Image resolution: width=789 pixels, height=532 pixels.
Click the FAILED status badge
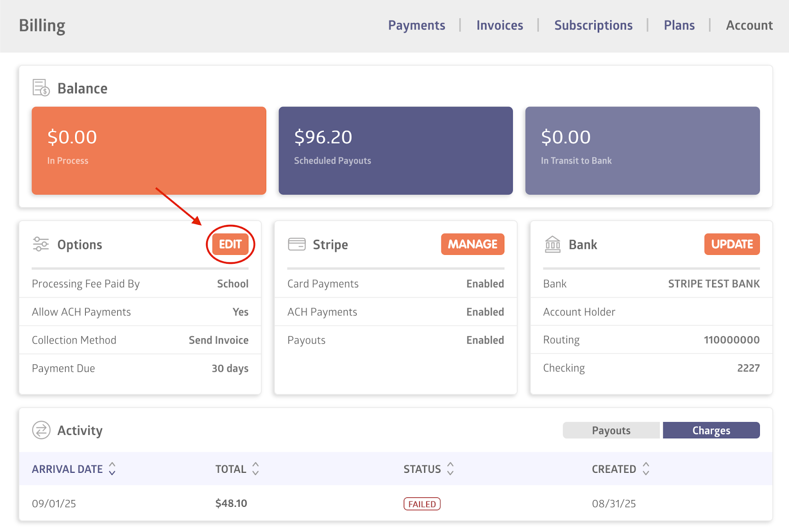click(x=422, y=504)
